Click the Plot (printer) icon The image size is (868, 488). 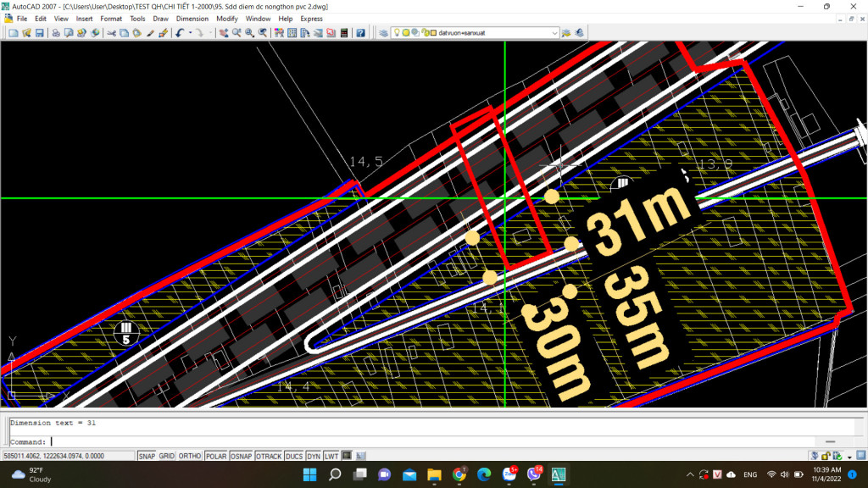pos(56,33)
